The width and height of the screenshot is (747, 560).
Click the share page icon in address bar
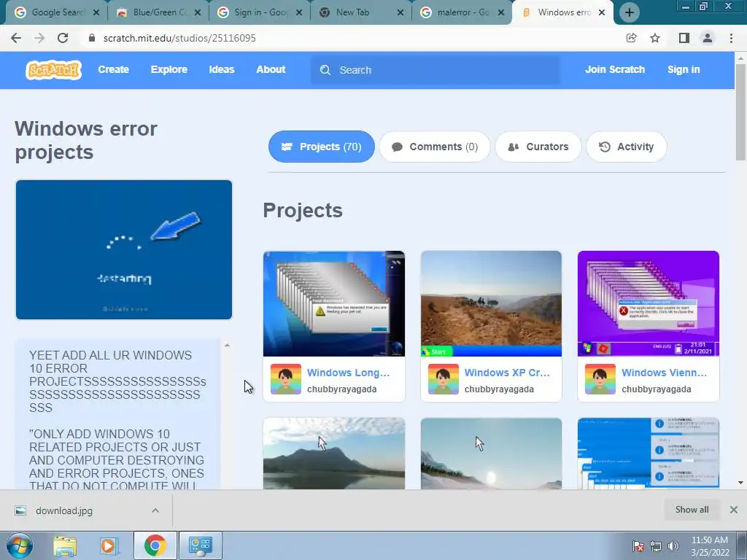631,38
